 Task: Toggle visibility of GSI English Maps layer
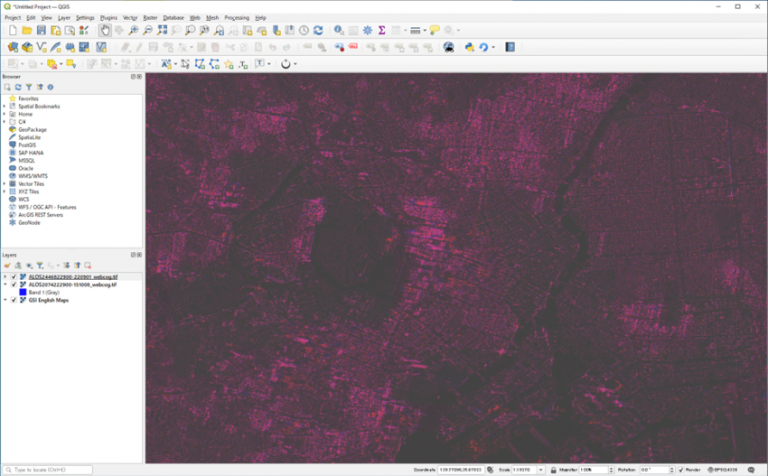tap(14, 300)
